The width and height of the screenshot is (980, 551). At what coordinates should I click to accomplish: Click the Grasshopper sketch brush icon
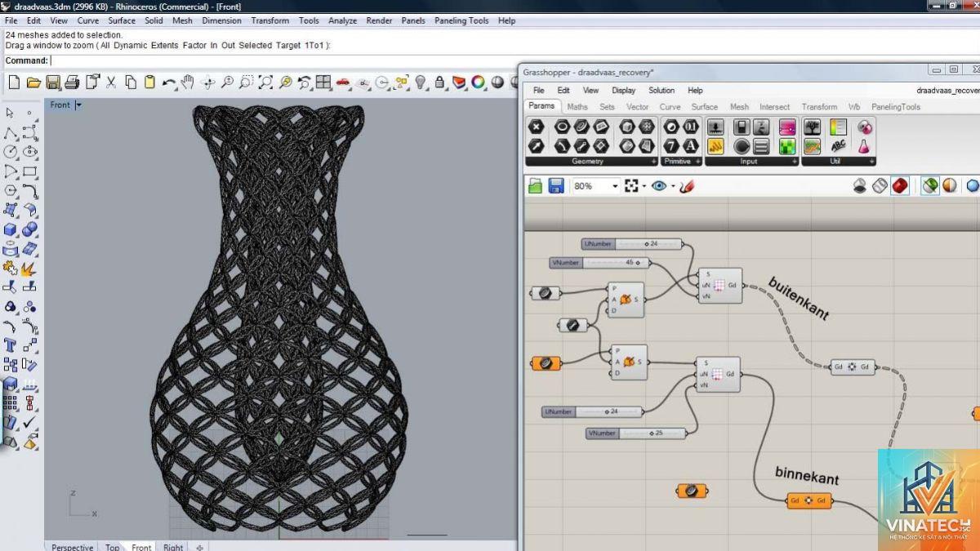click(x=687, y=186)
